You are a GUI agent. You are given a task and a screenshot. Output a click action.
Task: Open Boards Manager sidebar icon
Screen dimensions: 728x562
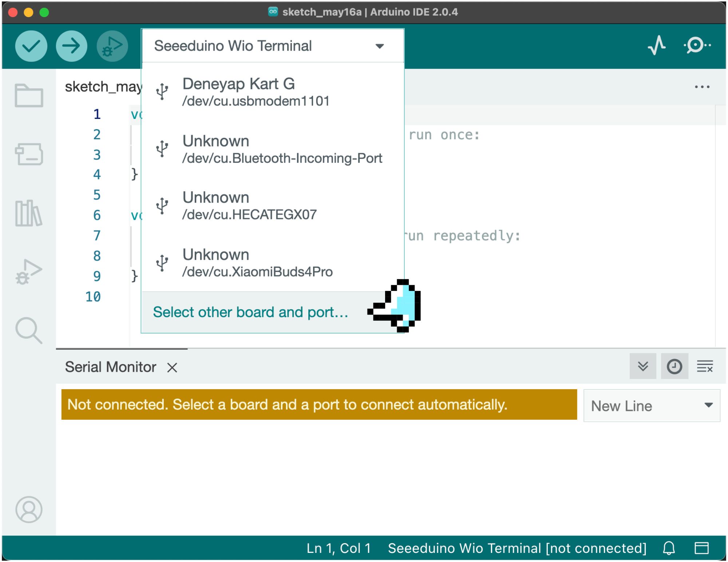[x=29, y=154]
